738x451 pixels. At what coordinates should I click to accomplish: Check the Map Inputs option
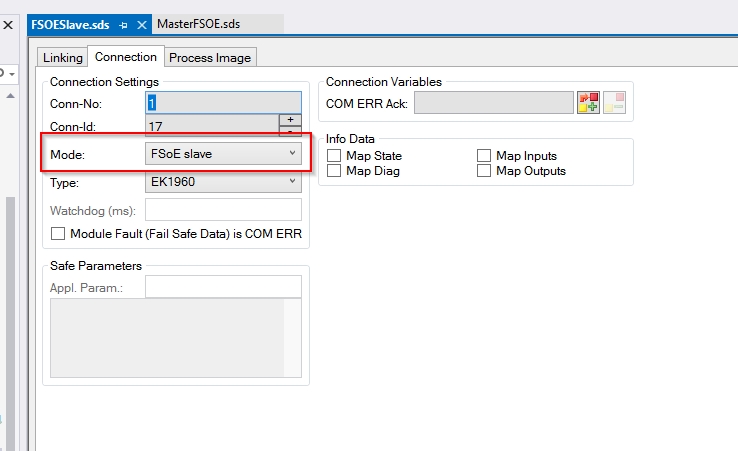(484, 156)
